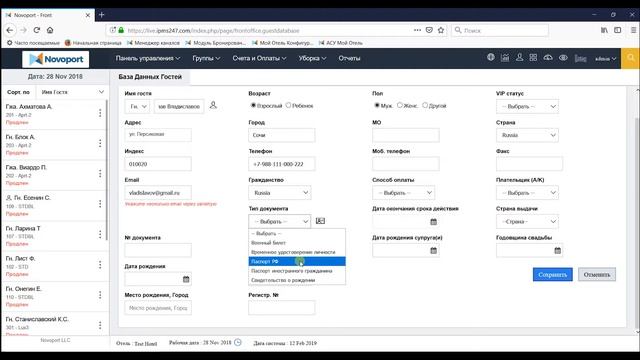This screenshot has height=360, width=640.
Task: Click the clock icon next to working date
Action: (x=238, y=342)
